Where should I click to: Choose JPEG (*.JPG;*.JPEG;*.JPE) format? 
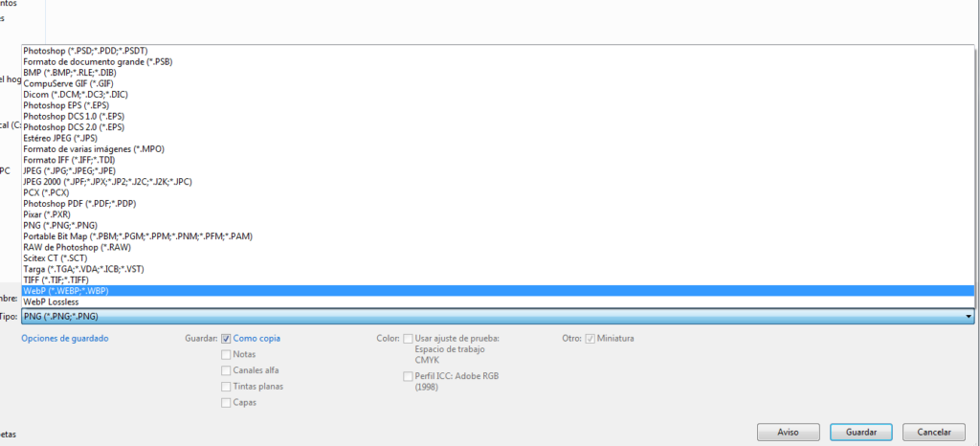tap(498, 170)
